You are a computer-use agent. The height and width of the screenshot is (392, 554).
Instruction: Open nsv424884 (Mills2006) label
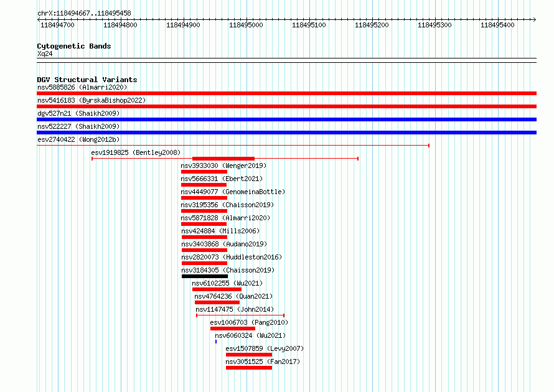click(220, 231)
